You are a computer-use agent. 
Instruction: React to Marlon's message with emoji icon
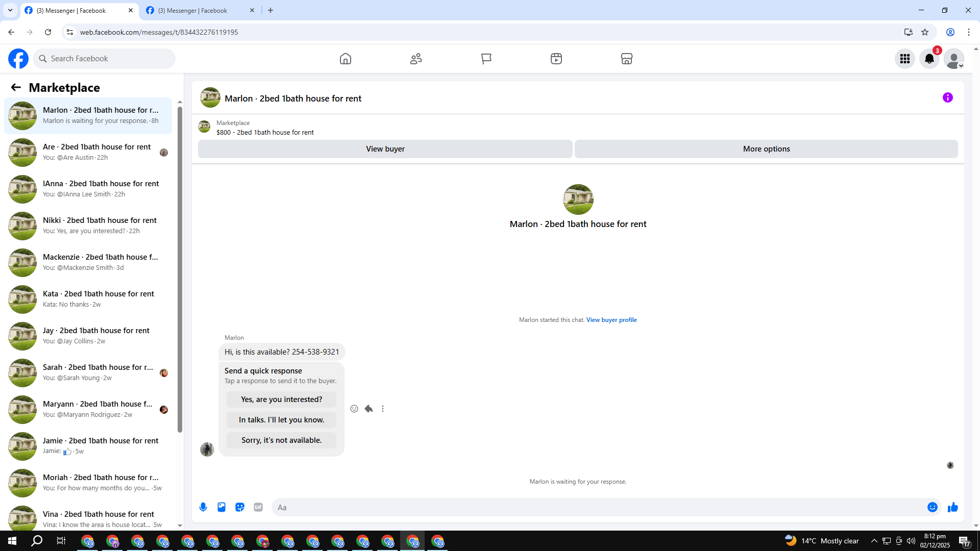[354, 409]
